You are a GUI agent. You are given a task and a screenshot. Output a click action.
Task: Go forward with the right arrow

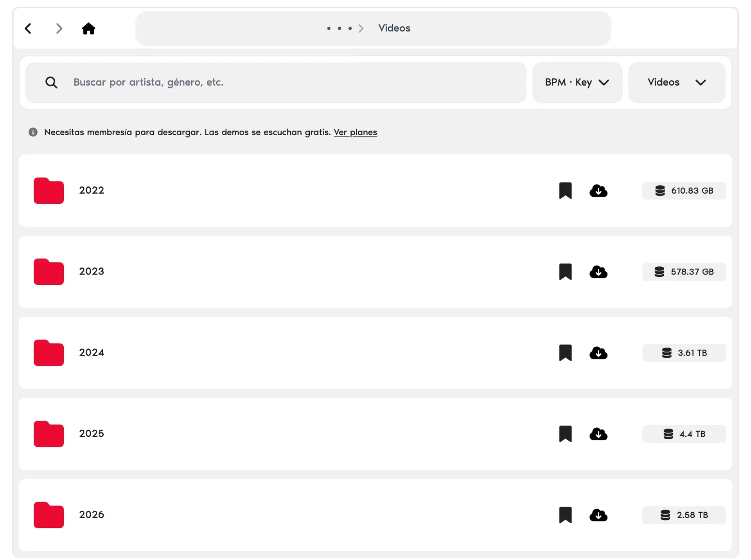tap(59, 29)
